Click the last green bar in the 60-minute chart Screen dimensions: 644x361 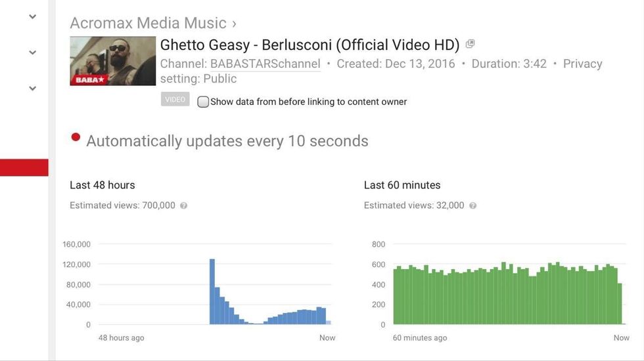point(620,304)
